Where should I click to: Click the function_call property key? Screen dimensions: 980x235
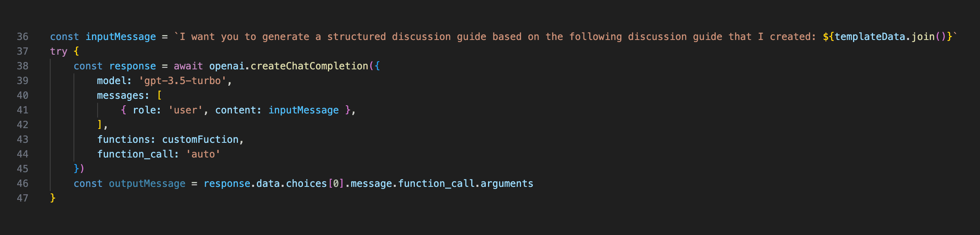tap(135, 154)
